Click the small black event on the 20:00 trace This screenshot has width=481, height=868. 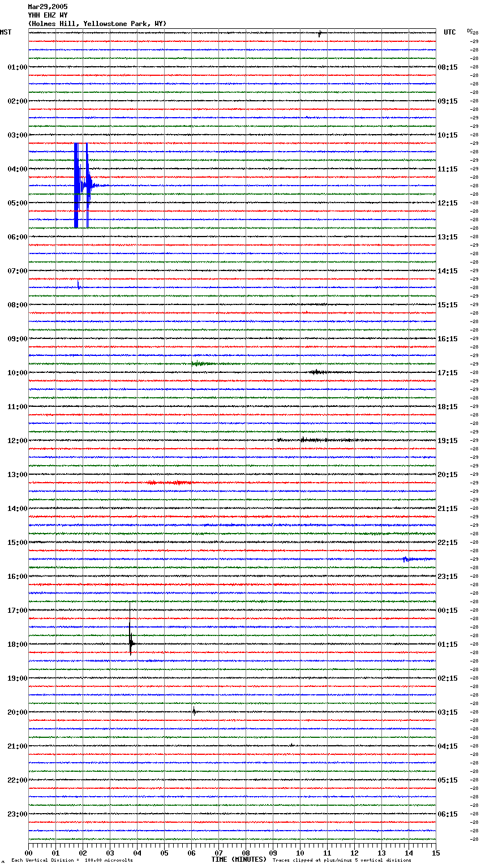click(x=194, y=712)
